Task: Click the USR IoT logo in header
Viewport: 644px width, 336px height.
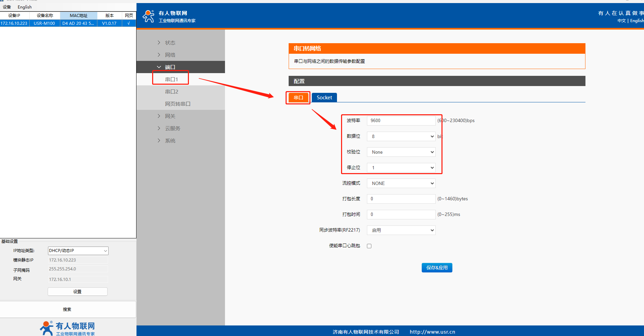Action: tap(148, 16)
